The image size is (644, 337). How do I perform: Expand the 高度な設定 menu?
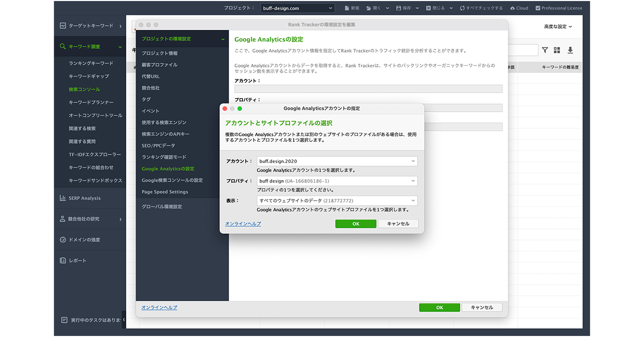[558, 27]
